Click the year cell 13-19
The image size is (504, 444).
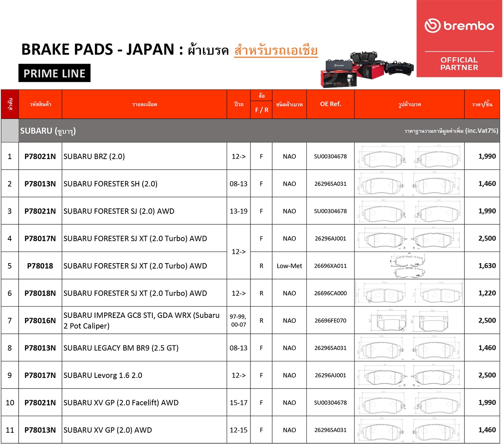(238, 211)
